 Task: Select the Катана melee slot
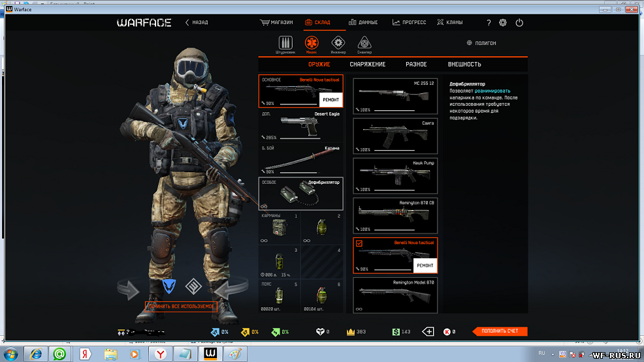click(300, 160)
